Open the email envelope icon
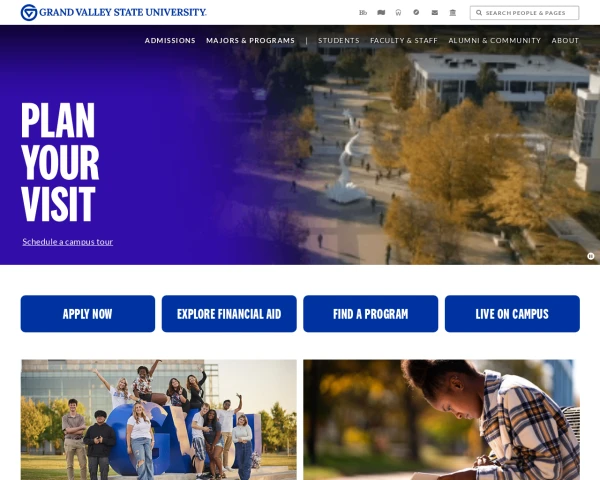 tap(435, 13)
